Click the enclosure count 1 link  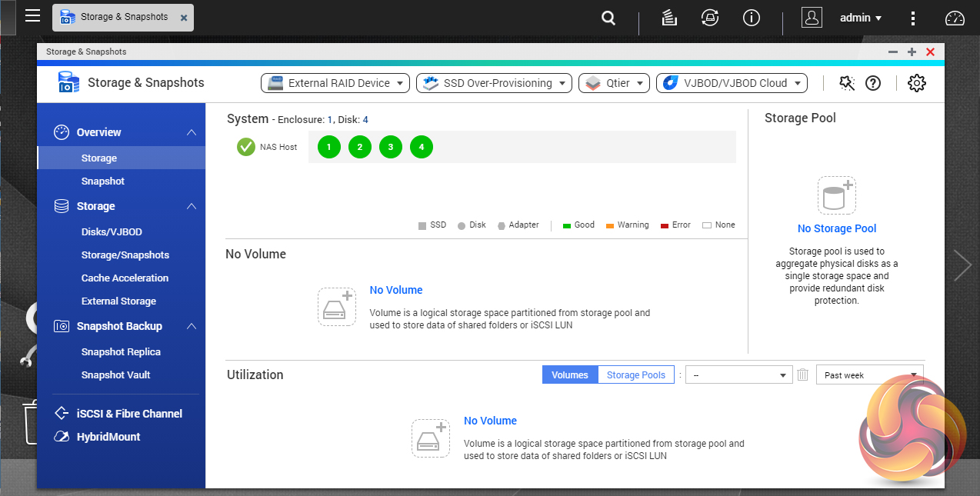330,119
